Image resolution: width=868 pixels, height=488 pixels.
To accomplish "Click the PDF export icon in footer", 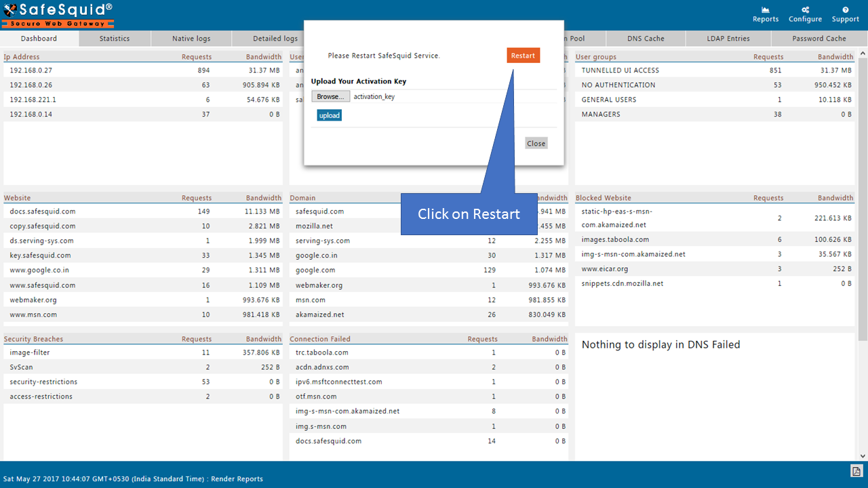I will tap(856, 472).
